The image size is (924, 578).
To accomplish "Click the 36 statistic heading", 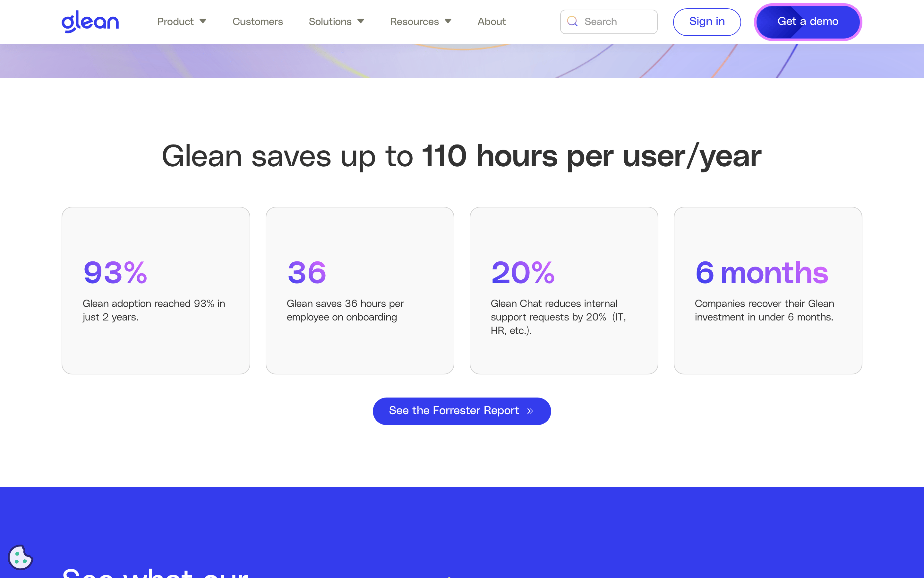I will pyautogui.click(x=307, y=273).
